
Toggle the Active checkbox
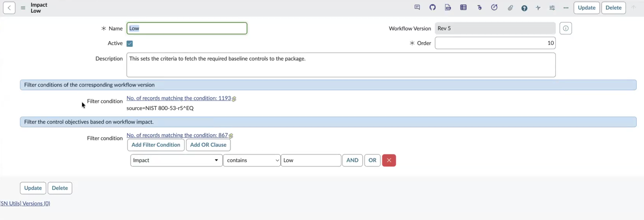(130, 44)
